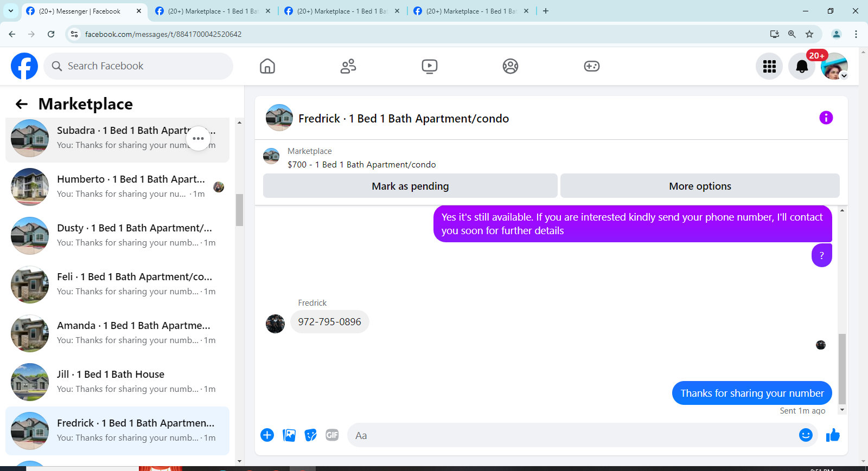Expand the Chrome tab search dropdown
This screenshot has height=471, width=868.
tap(11, 11)
